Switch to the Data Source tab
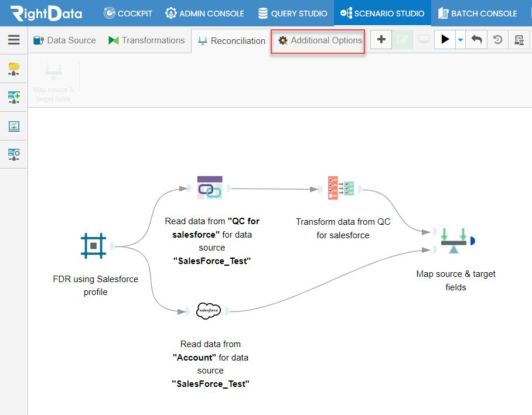Image resolution: width=532 pixels, height=415 pixels. pyautogui.click(x=64, y=40)
